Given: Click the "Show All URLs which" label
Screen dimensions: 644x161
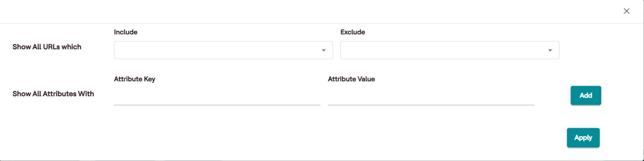Looking at the screenshot, I should pyautogui.click(x=47, y=47).
